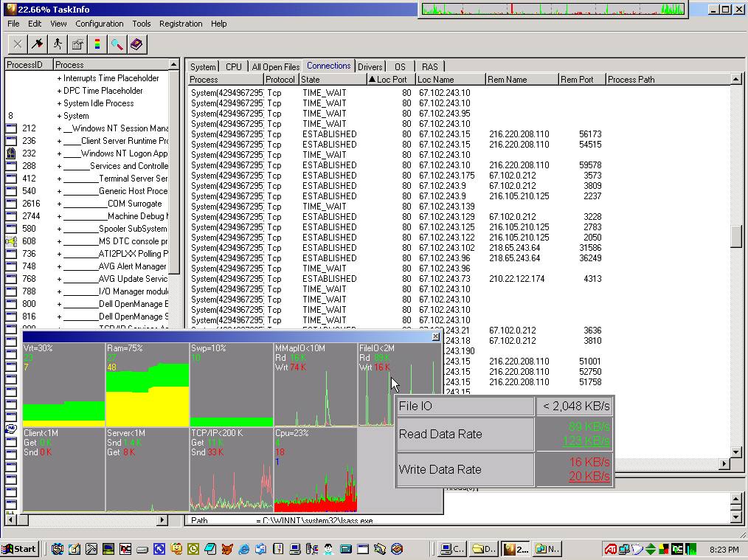
Task: Click the teal calculator quick launch icon
Action: (x=346, y=549)
